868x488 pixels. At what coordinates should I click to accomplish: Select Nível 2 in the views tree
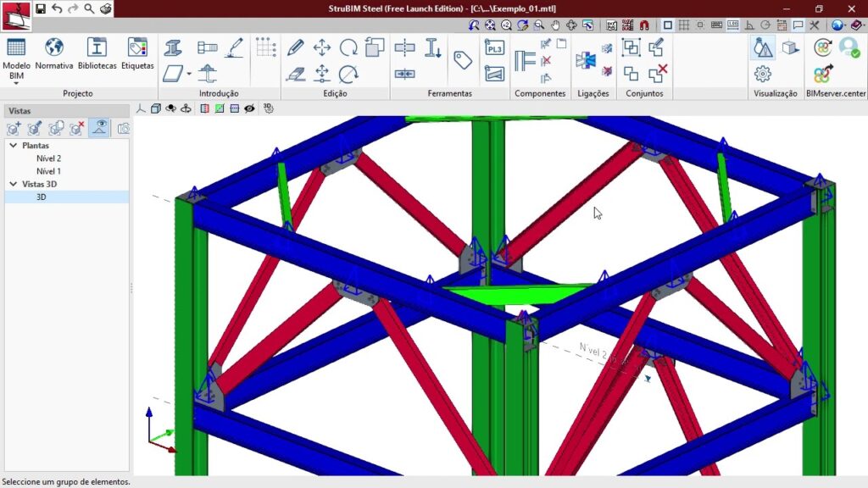[48, 158]
